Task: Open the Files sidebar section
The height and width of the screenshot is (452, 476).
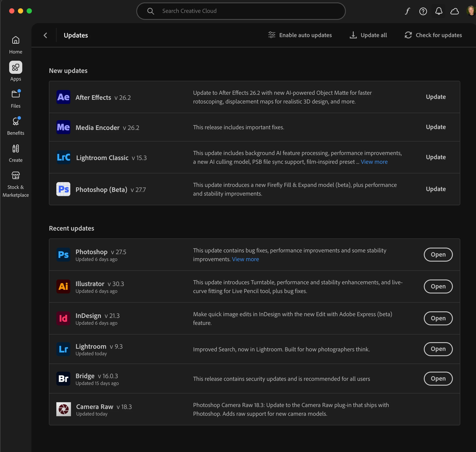Action: point(16,99)
